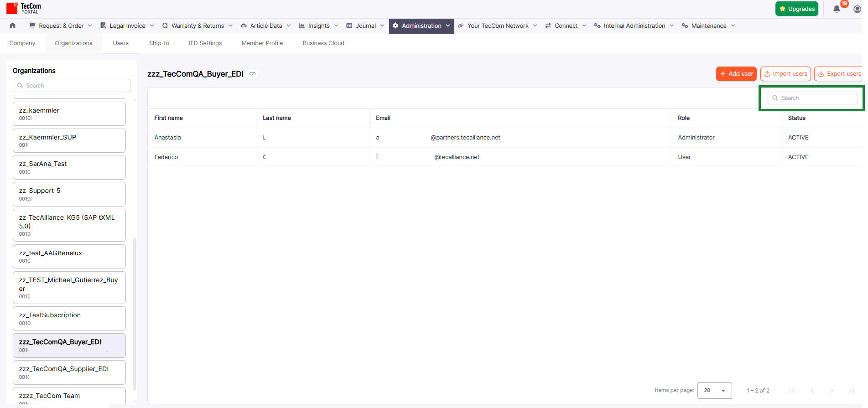Expand Warranty & Returns menu
This screenshot has height=408, width=868.
click(198, 26)
